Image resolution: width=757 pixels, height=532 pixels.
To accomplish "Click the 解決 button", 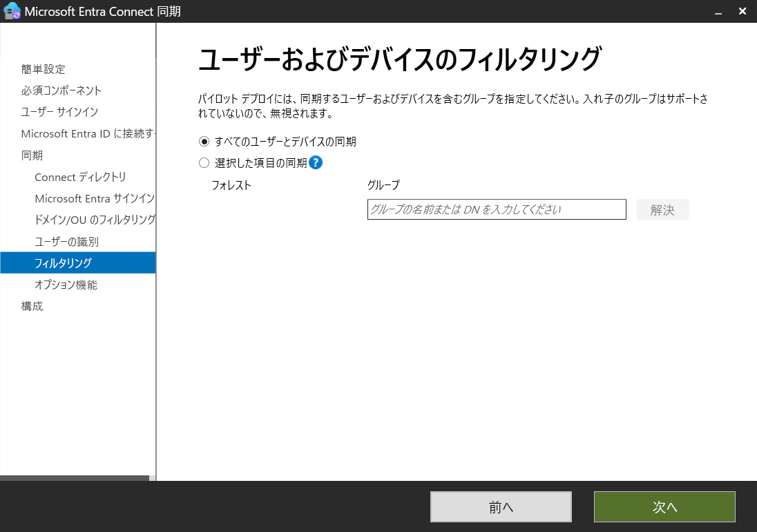I will [662, 209].
